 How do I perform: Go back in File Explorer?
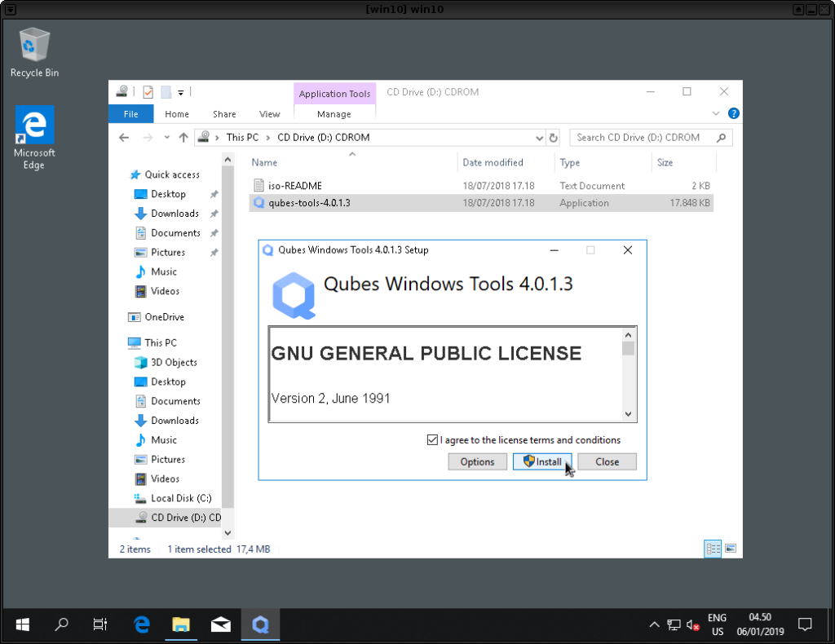(x=124, y=138)
